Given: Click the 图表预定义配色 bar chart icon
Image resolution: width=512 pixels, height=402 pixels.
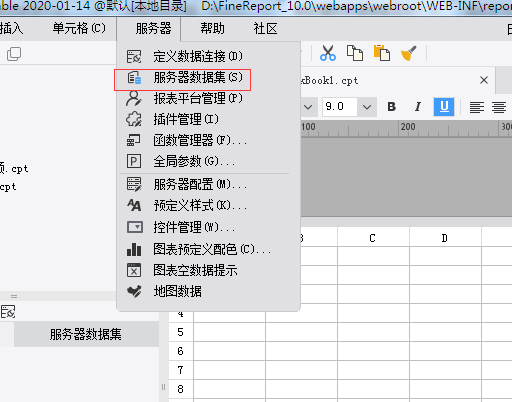Looking at the screenshot, I should (x=134, y=249).
